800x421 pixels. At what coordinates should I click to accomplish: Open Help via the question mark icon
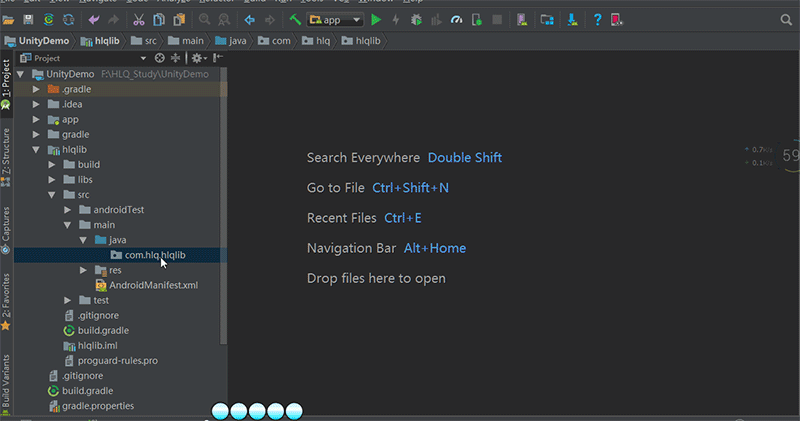598,19
